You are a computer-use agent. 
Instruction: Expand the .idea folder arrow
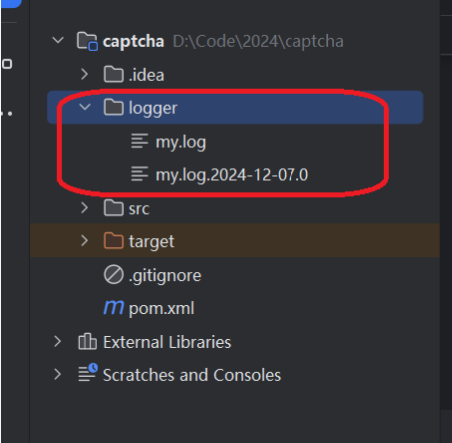tap(85, 74)
